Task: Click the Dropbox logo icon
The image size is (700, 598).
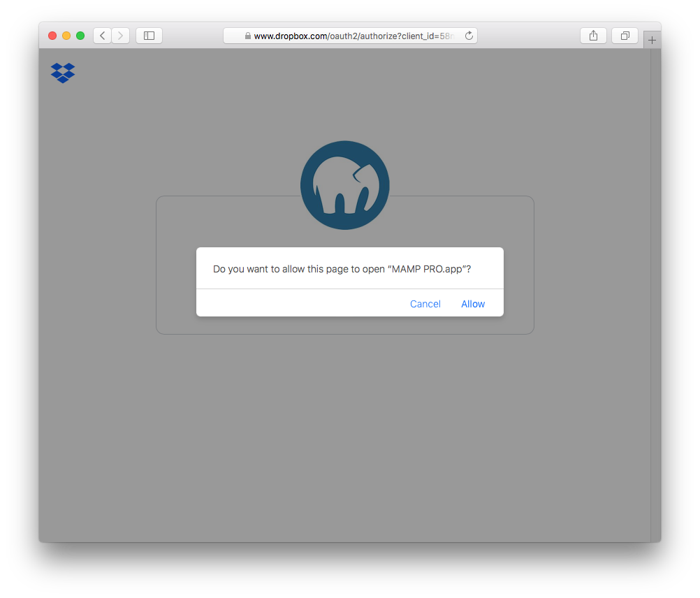Action: coord(62,73)
